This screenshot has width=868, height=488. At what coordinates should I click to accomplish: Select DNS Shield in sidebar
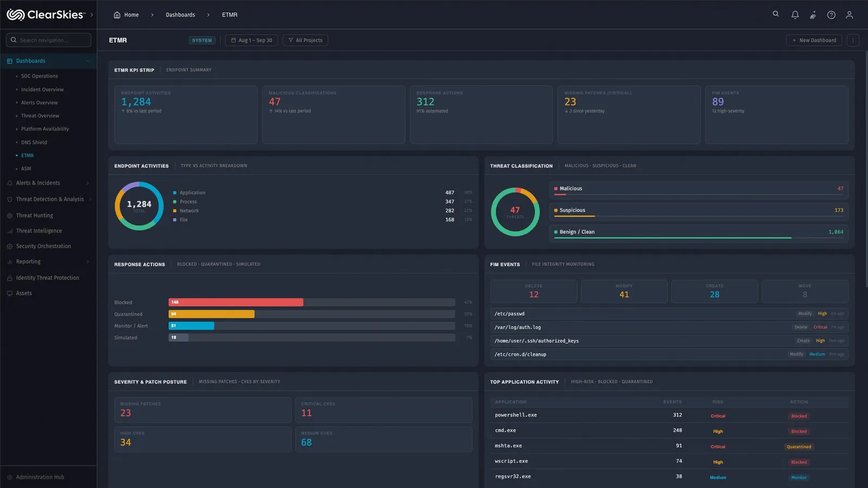coord(34,143)
